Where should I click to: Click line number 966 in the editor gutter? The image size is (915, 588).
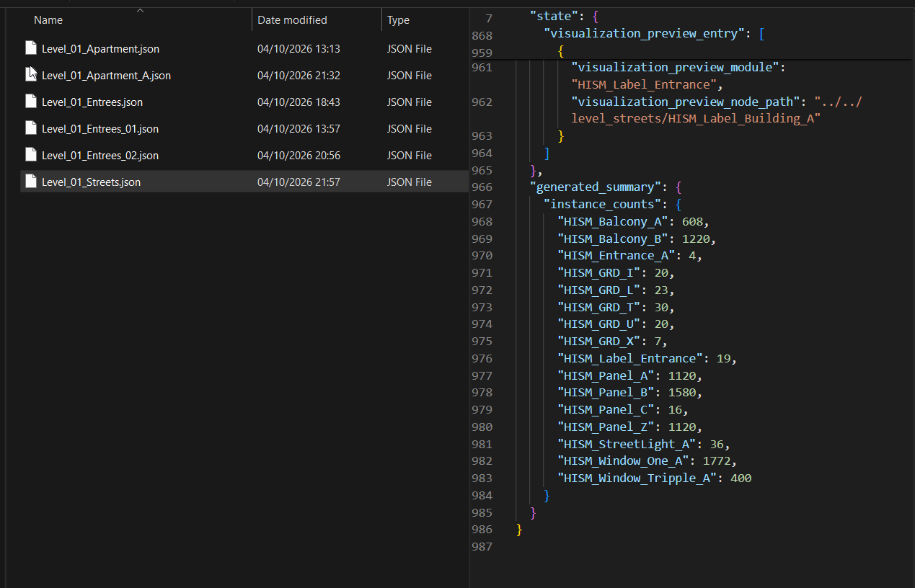pyautogui.click(x=482, y=187)
